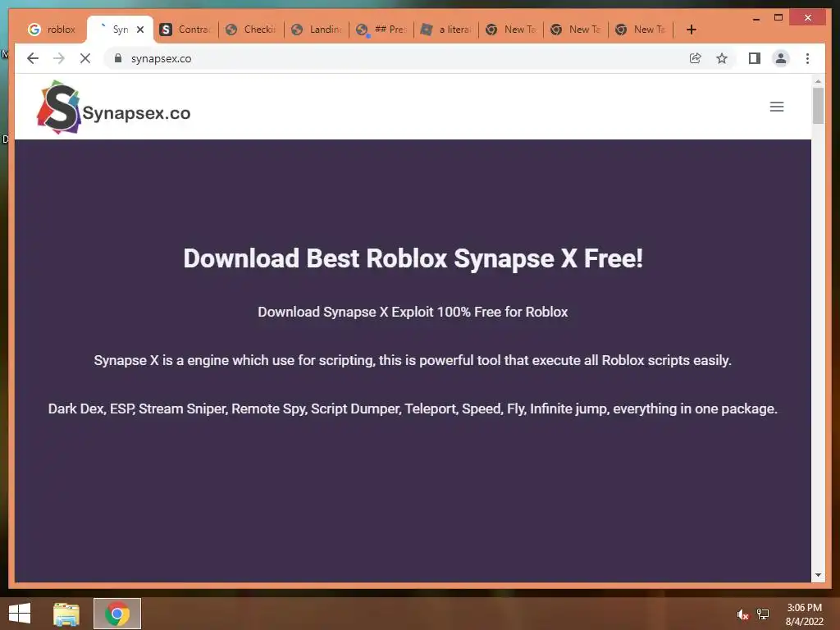Viewport: 840px width, 630px height.
Task: Switch to the Landin tab
Action: tap(317, 30)
